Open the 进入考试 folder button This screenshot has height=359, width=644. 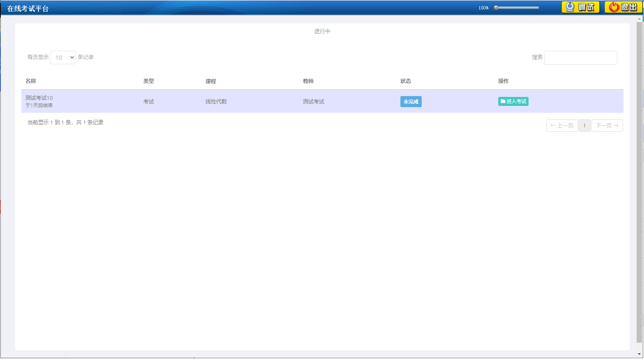pos(513,101)
